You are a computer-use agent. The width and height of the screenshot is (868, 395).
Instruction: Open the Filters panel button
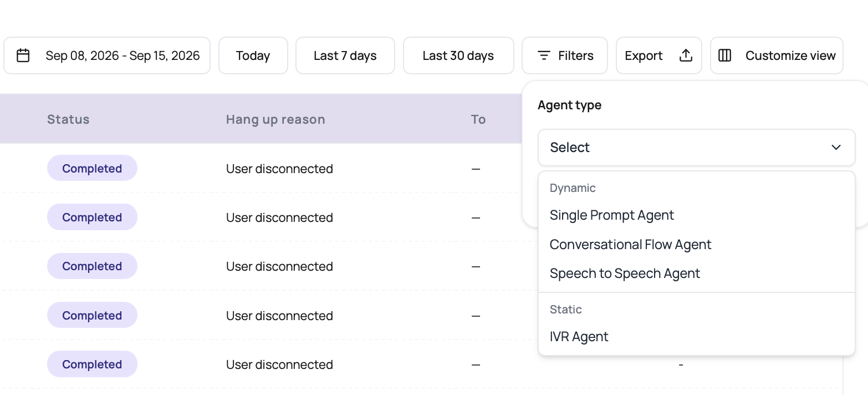pyautogui.click(x=565, y=55)
